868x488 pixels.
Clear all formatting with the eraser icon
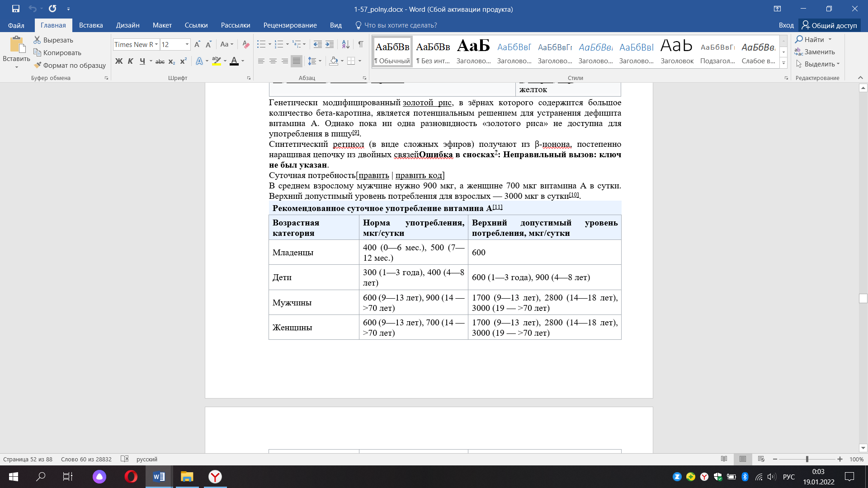246,44
